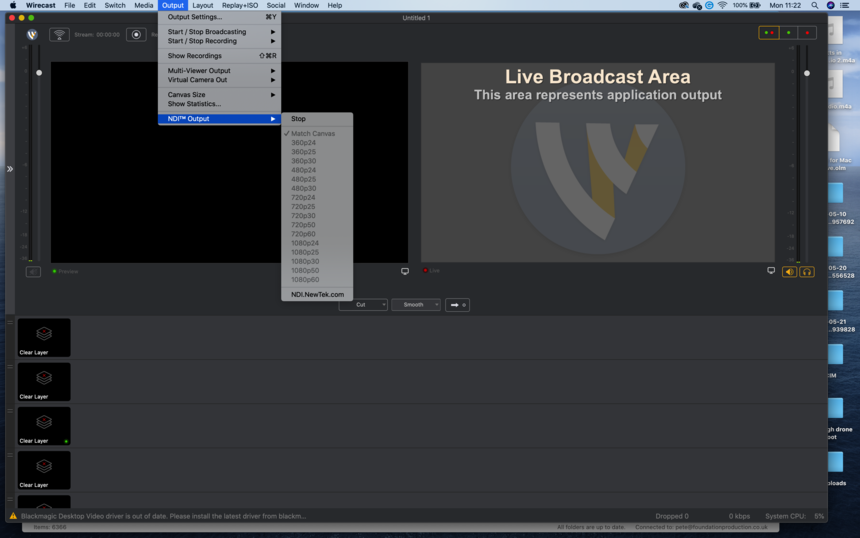Select the preview and live layout button
The image size is (860, 538).
point(768,33)
